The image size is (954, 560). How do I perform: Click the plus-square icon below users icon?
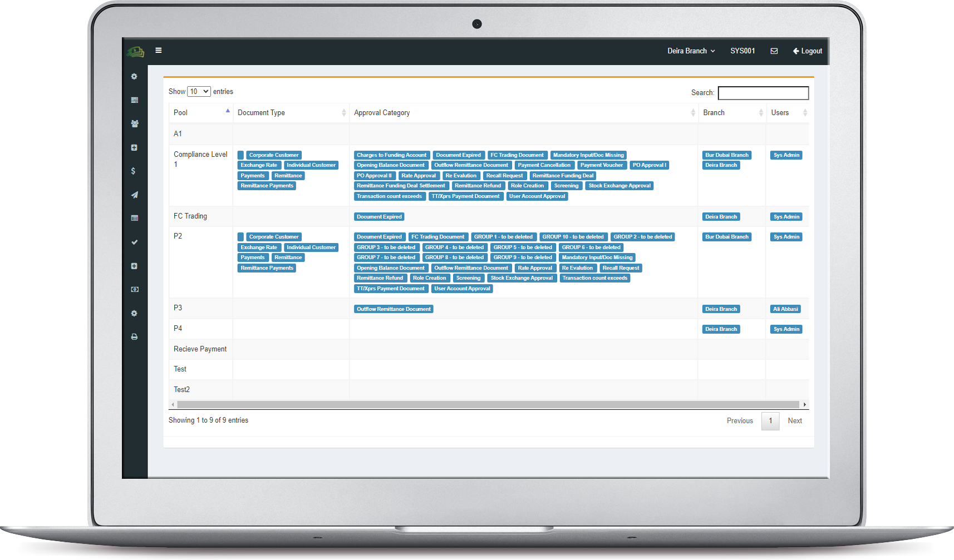click(x=134, y=147)
